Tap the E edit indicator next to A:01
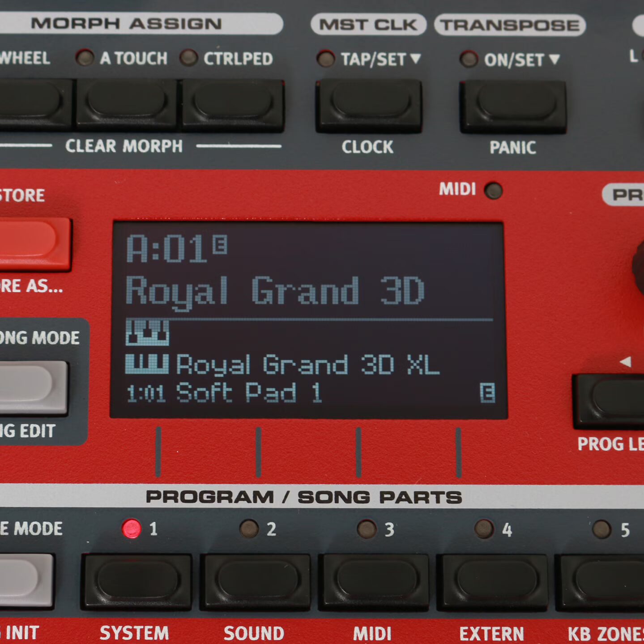 pyautogui.click(x=220, y=244)
